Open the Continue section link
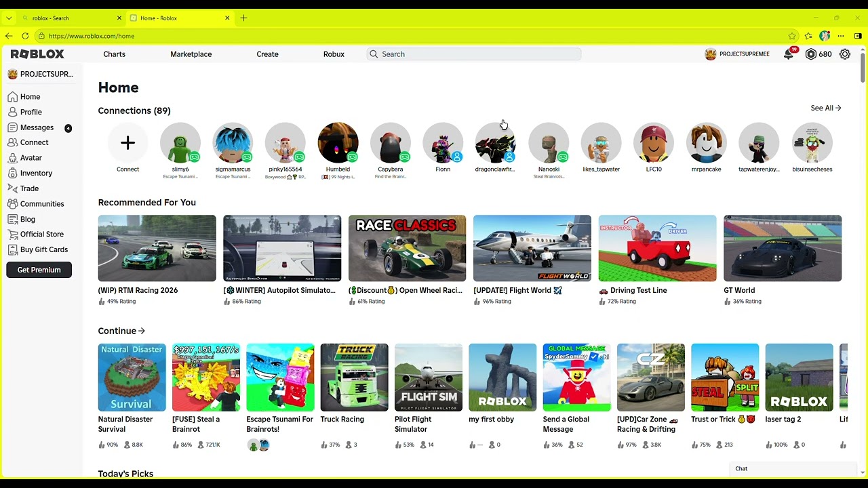Viewport: 868px width, 488px height. click(121, 331)
